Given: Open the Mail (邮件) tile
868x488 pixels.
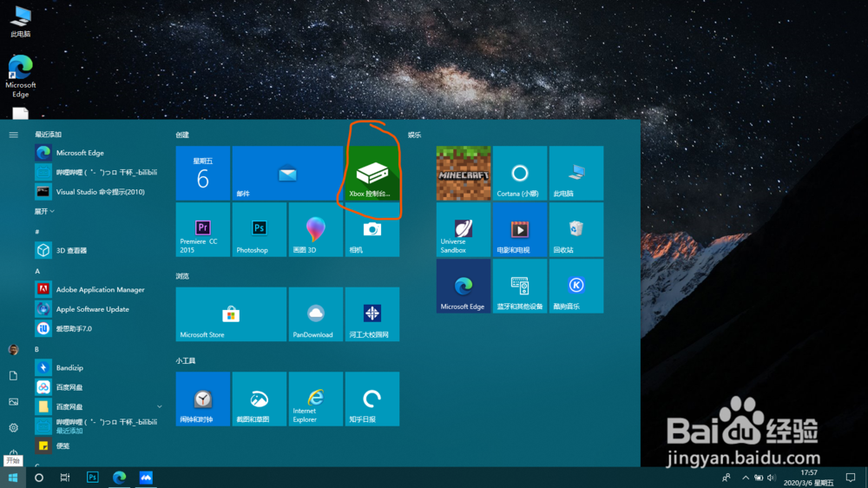Looking at the screenshot, I should pos(287,174).
